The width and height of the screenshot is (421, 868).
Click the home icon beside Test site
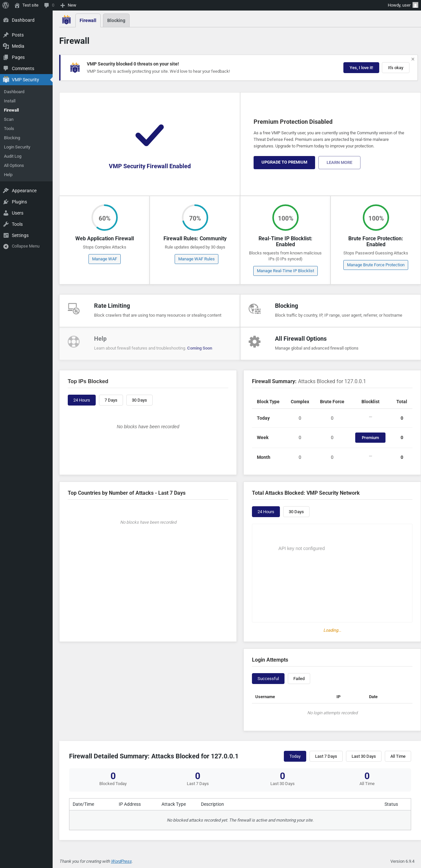click(x=17, y=5)
